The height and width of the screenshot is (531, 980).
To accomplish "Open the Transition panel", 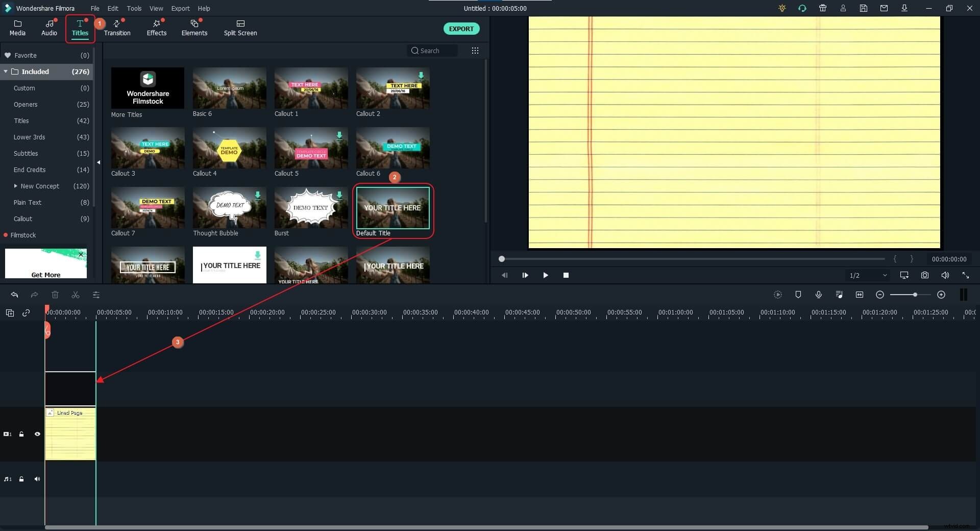I will (x=117, y=28).
